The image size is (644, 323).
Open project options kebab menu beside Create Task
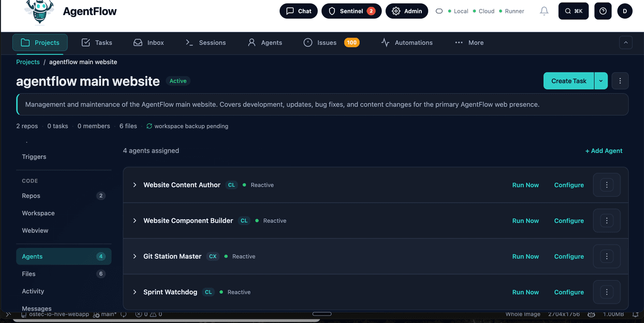pyautogui.click(x=620, y=81)
